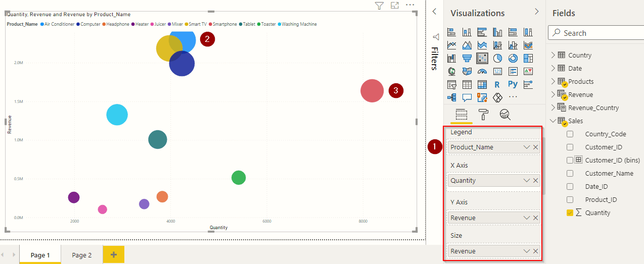Image resolution: width=644 pixels, height=264 pixels.
Task: Expand the Filters pane arrow
Action: click(x=434, y=11)
